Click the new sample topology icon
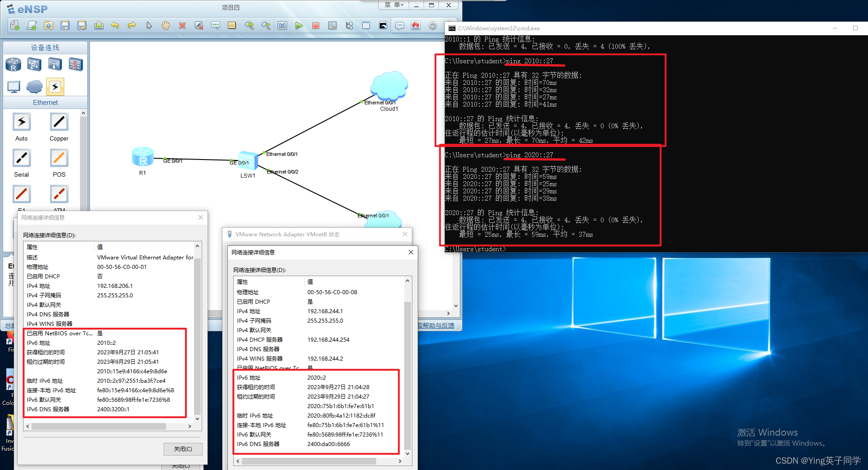The height and width of the screenshot is (470, 868). tap(32, 25)
